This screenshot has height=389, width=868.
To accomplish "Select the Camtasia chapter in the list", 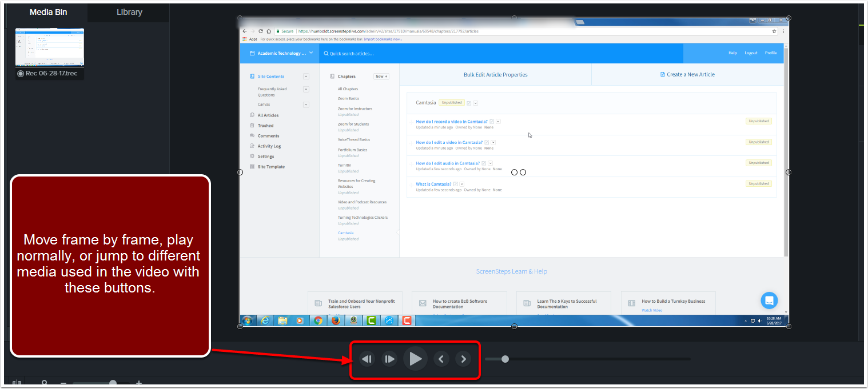I will click(345, 233).
